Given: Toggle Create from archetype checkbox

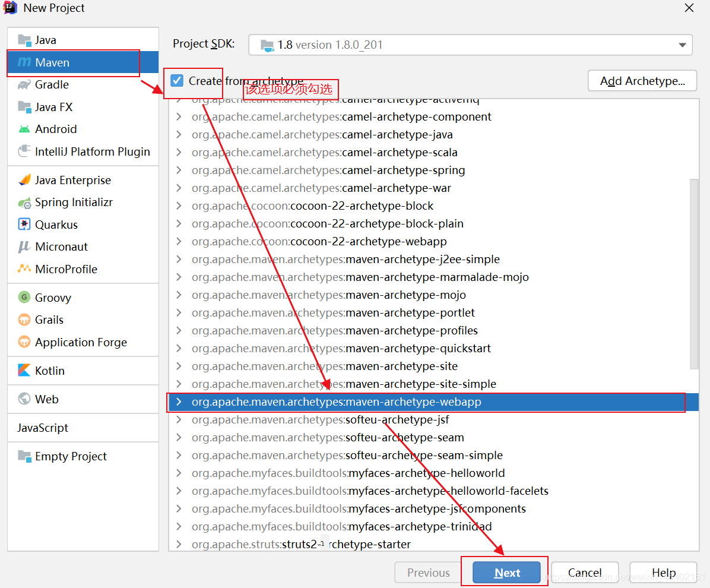Looking at the screenshot, I should 177,81.
